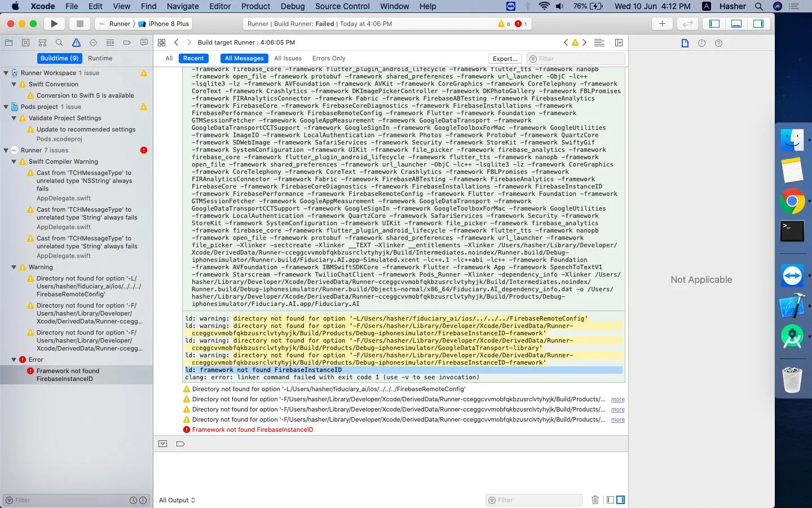Open the Project navigator folder icon
The height and width of the screenshot is (508, 812).
click(x=8, y=42)
